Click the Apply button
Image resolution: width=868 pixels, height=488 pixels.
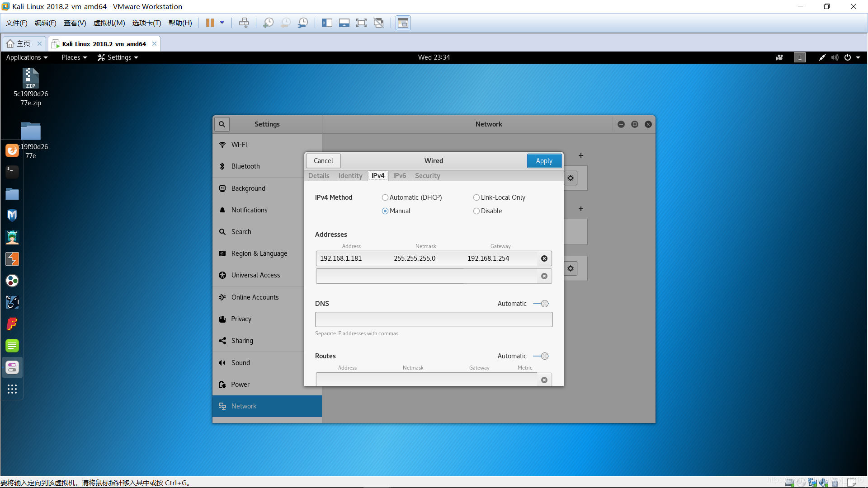544,161
